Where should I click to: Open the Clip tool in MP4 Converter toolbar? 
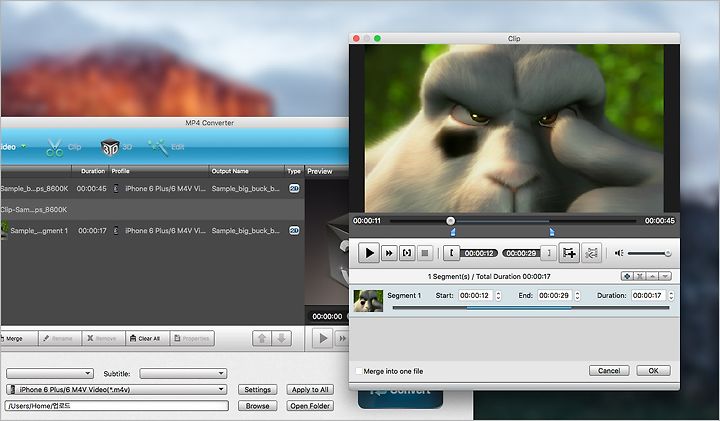[63, 147]
